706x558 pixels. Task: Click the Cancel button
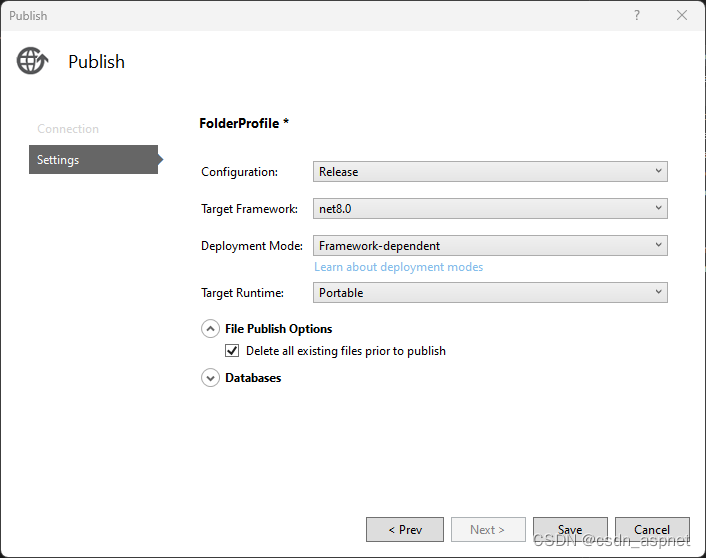(652, 530)
